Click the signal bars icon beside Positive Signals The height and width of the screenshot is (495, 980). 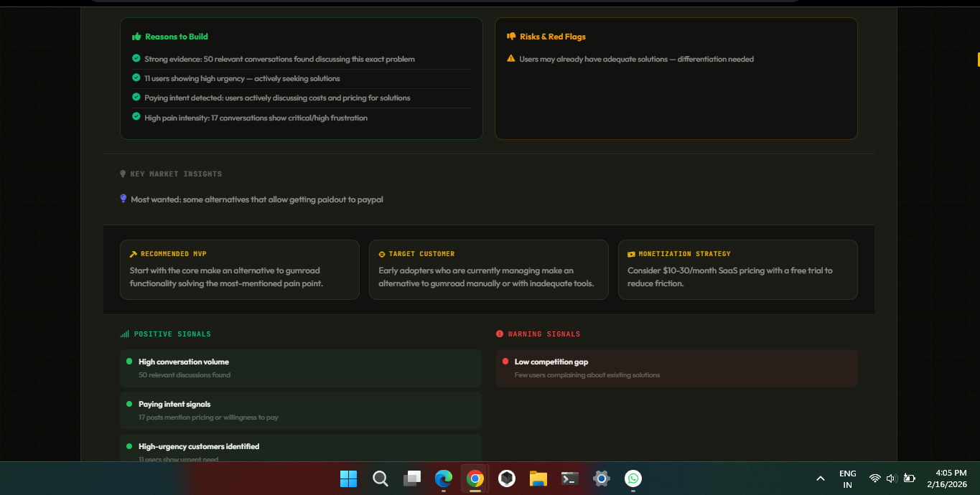[125, 334]
